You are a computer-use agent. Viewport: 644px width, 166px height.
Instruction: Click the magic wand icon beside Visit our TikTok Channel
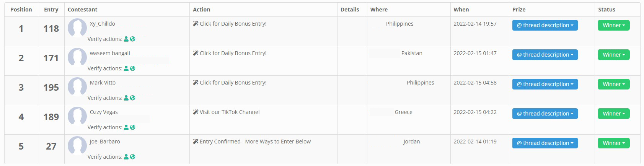pos(196,112)
